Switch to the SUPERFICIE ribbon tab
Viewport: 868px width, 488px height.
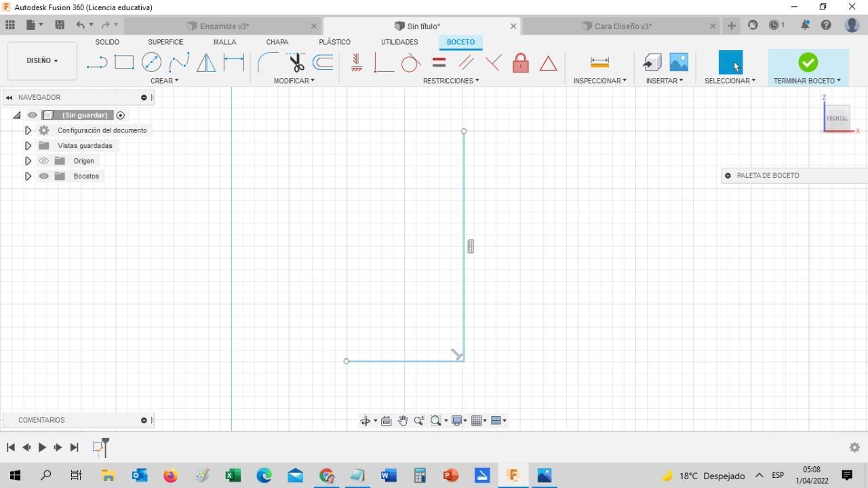point(165,42)
